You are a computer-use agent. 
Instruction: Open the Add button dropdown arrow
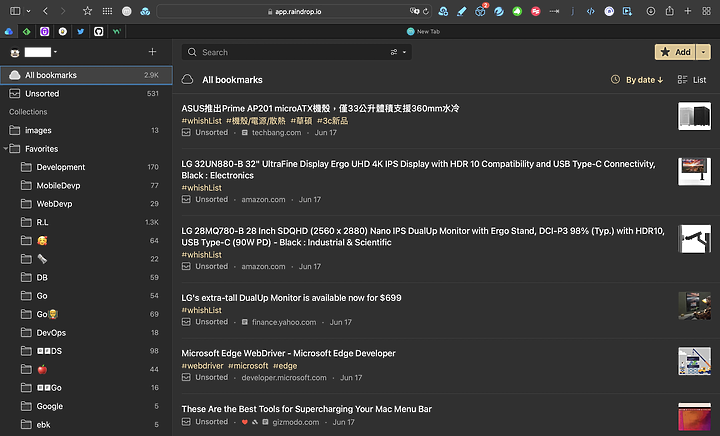[703, 52]
